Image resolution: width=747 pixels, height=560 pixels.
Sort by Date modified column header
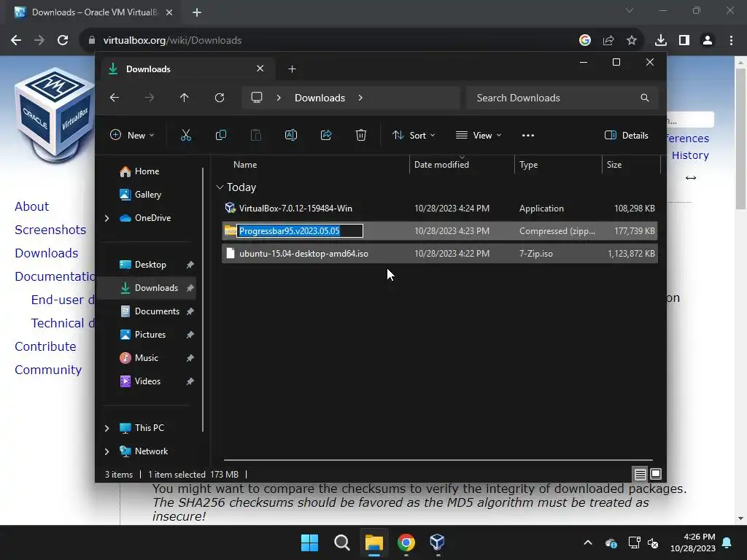(x=441, y=165)
